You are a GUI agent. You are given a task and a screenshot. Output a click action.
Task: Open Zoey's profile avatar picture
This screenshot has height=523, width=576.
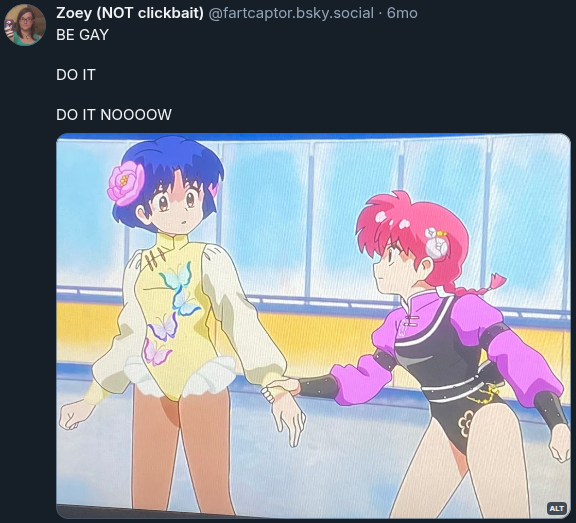coord(25,25)
